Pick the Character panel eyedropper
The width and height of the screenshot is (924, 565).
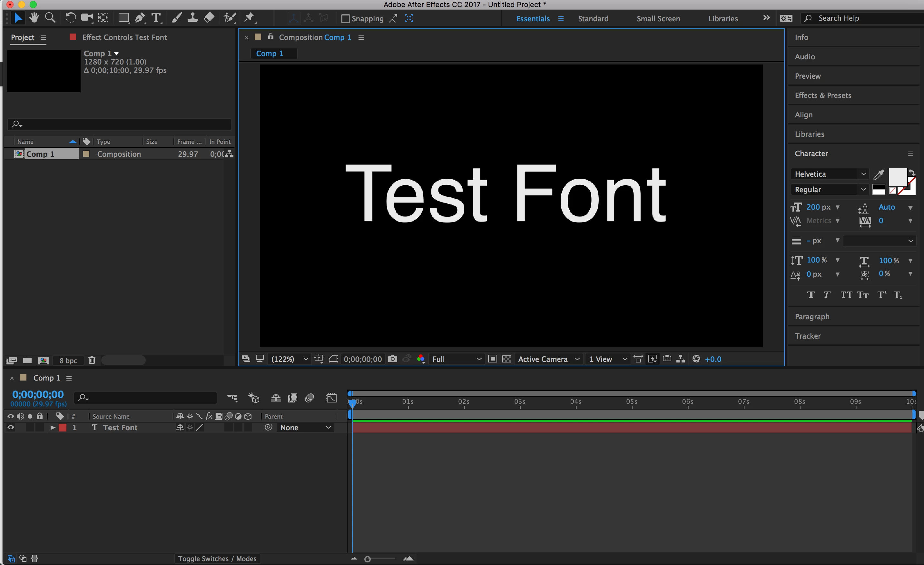tap(878, 174)
